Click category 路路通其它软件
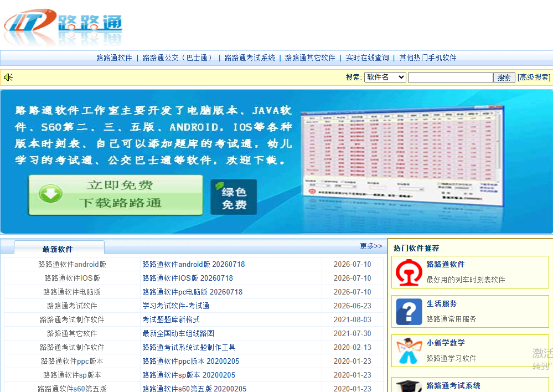553x392 pixels. (73, 333)
